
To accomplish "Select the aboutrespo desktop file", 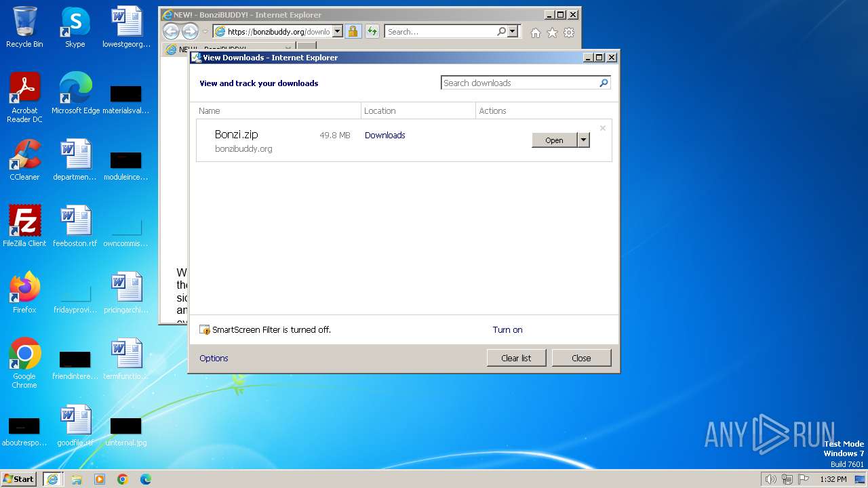I will pos(24,430).
